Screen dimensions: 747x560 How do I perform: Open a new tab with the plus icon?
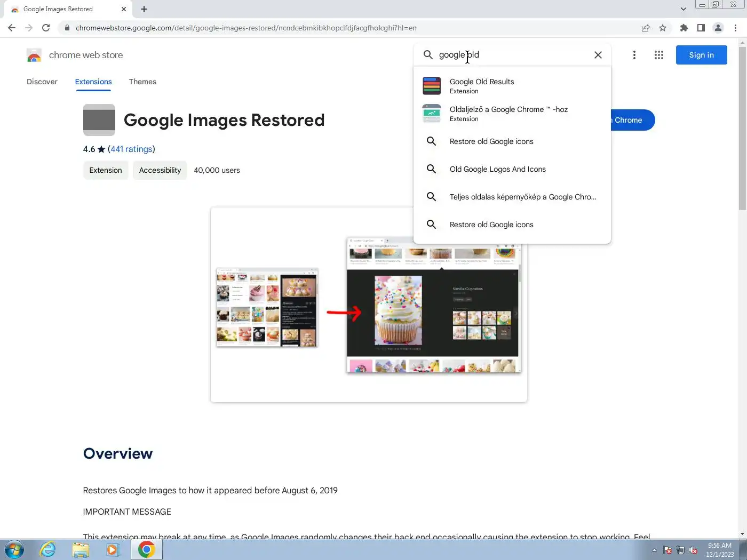point(144,9)
